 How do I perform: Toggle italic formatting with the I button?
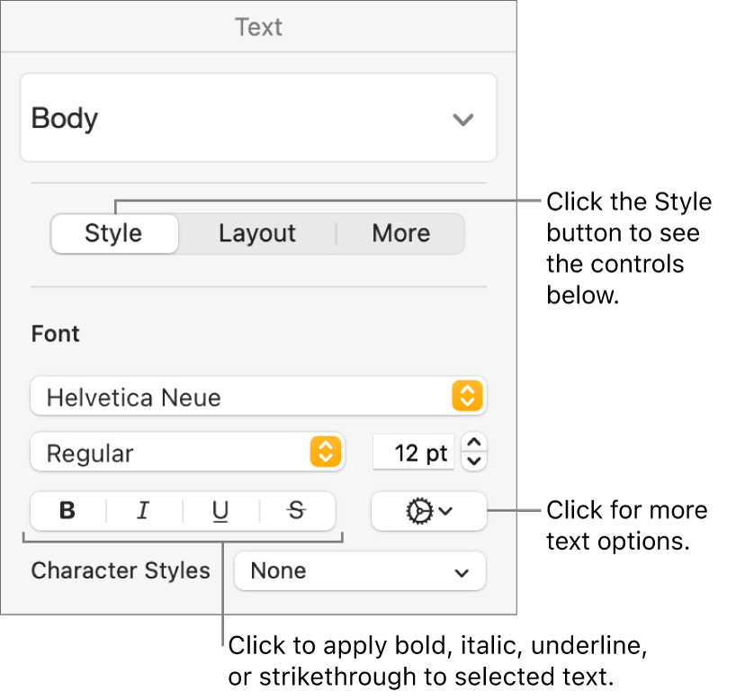click(143, 511)
